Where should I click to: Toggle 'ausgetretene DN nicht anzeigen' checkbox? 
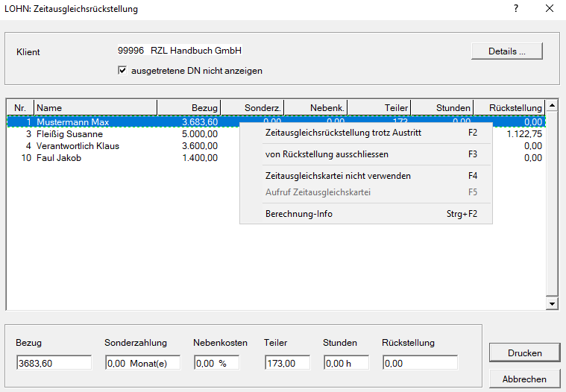[123, 71]
